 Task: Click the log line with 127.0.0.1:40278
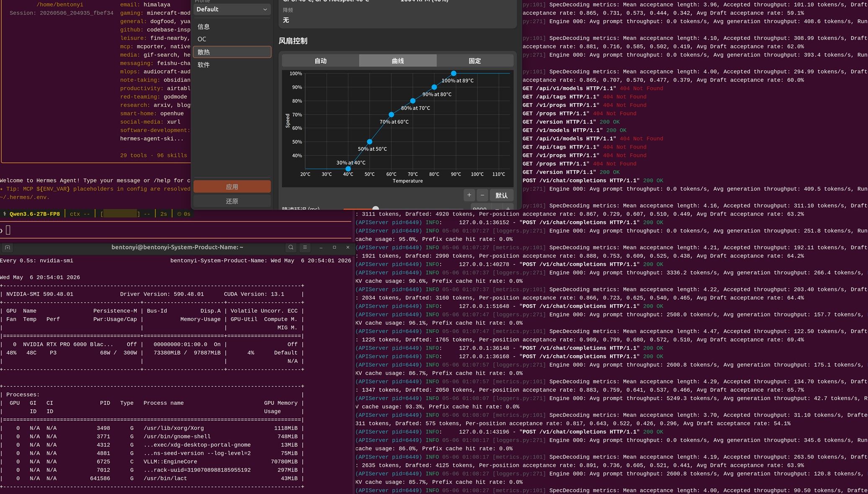pos(509,264)
